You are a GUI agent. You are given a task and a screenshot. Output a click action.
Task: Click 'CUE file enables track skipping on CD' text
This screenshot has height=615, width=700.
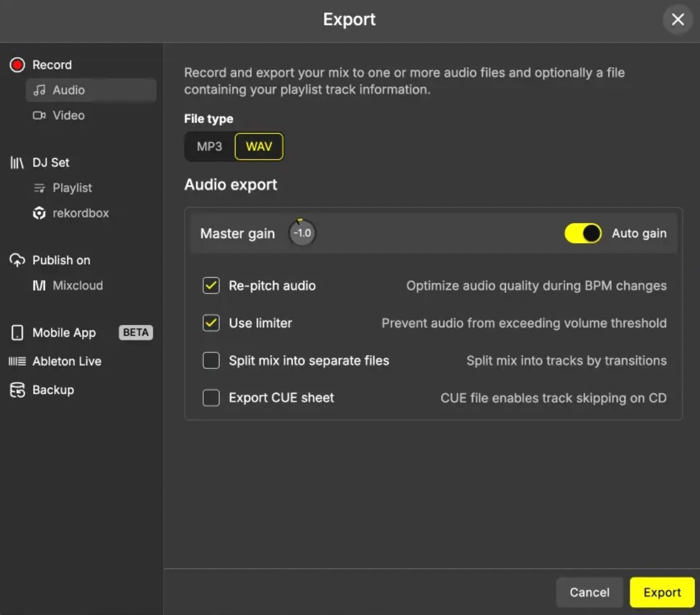point(553,398)
